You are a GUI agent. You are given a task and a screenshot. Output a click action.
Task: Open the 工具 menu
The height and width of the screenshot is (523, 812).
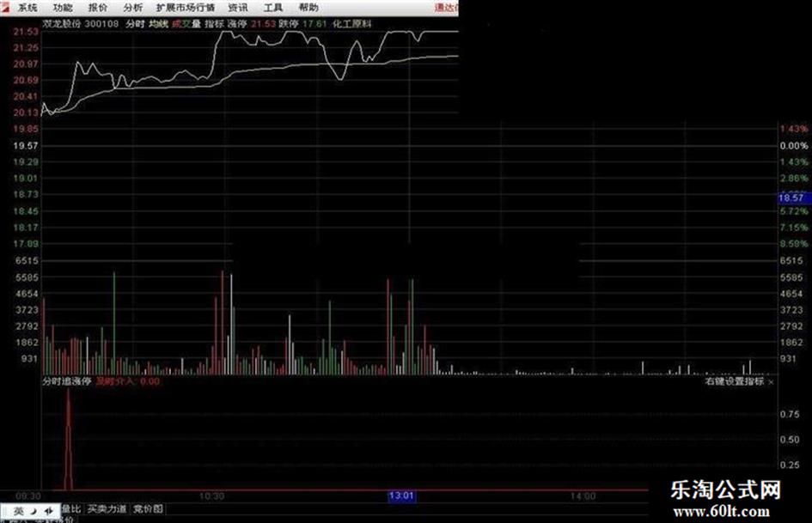(x=273, y=8)
